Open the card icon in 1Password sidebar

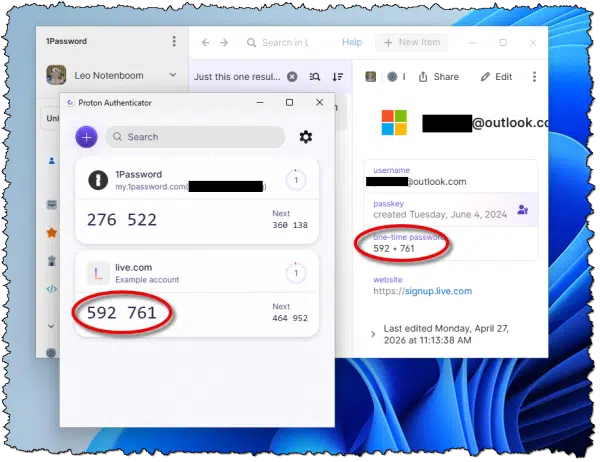point(52,205)
